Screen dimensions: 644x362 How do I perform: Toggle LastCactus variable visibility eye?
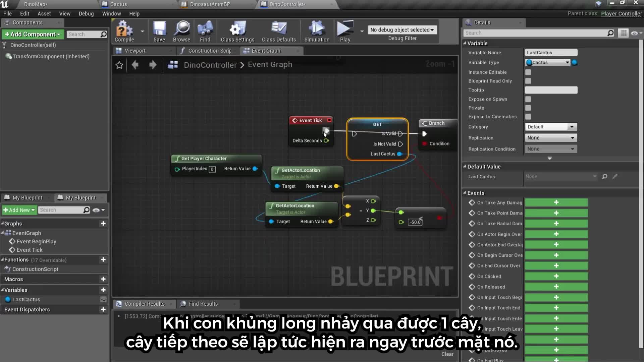pos(103,299)
